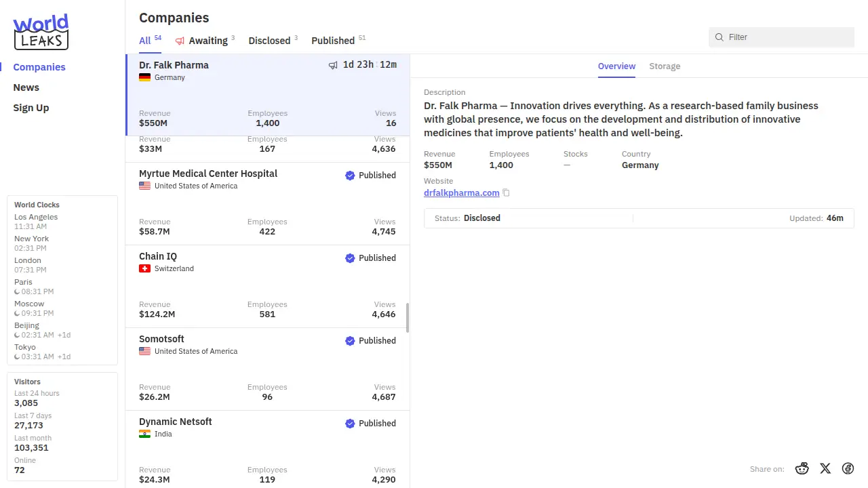Screen dimensions: 868x488
Task: Open the Disclosed companies tab
Action: pyautogui.click(x=269, y=41)
